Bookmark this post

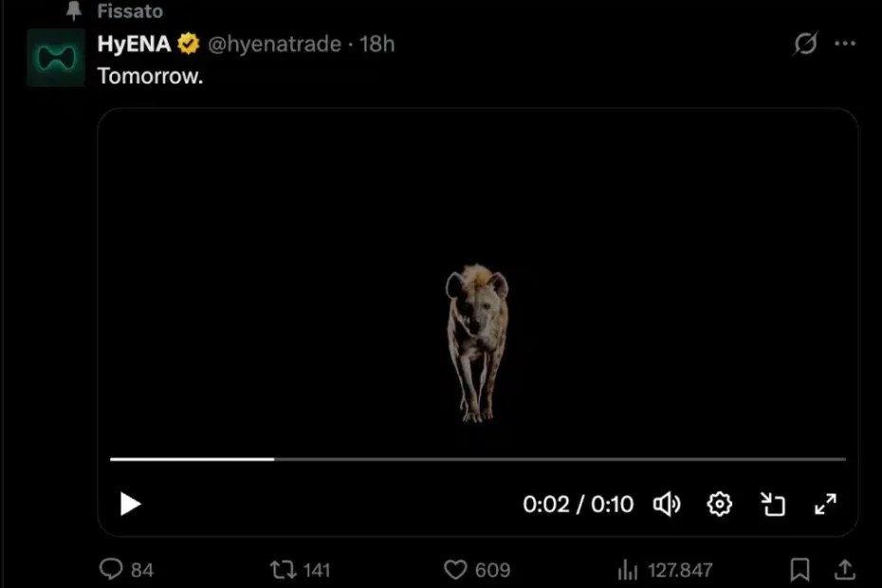tap(799, 570)
